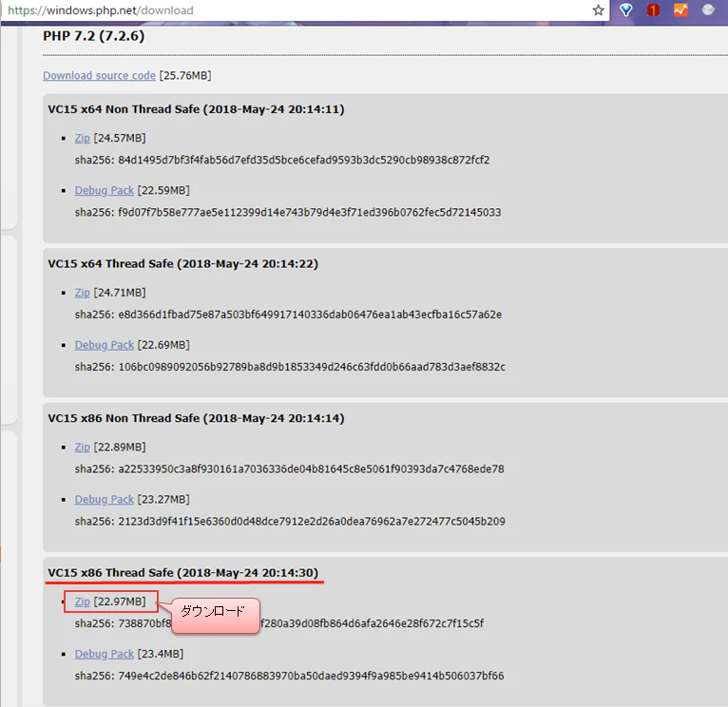Screen dimensions: 728x707
Task: Click the PHP 7.2 (7.2.6) heading
Action: point(94,36)
